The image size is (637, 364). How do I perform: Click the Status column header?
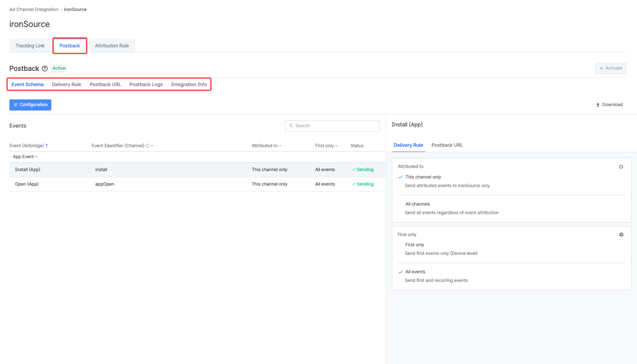(357, 146)
